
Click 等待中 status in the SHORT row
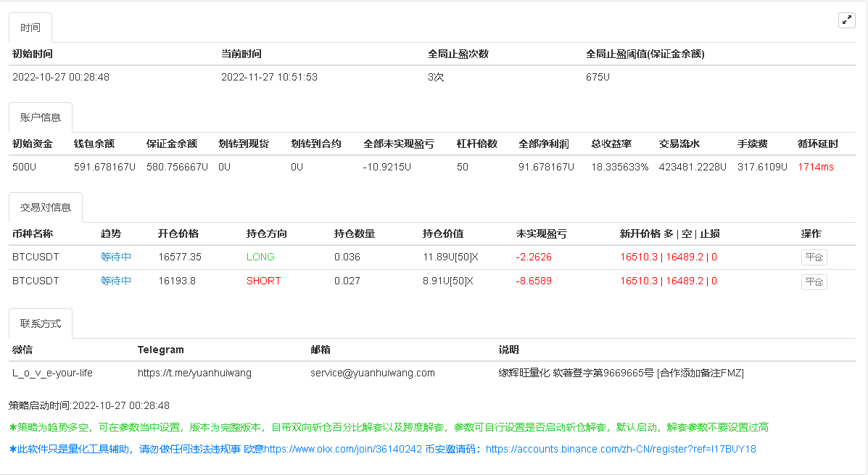coord(116,281)
